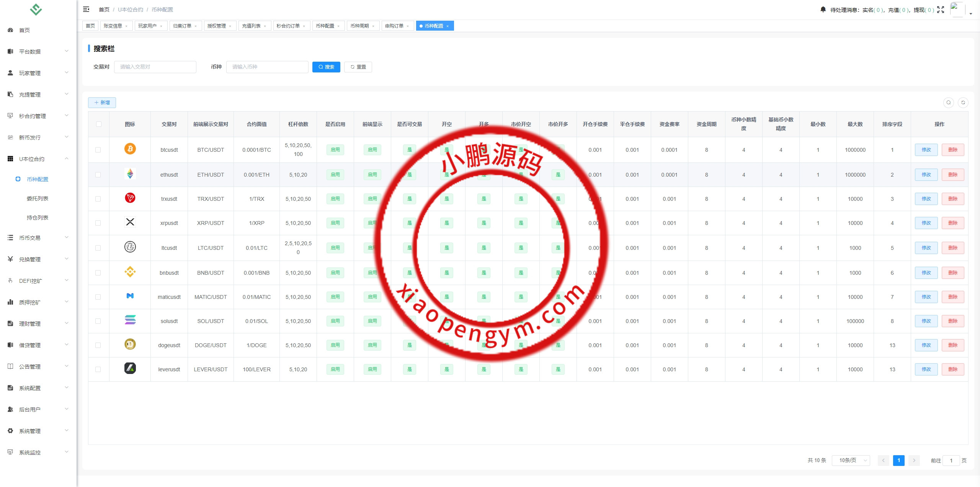This screenshot has width=980, height=487.
Task: Click the table search toggle icon
Action: pyautogui.click(x=949, y=102)
